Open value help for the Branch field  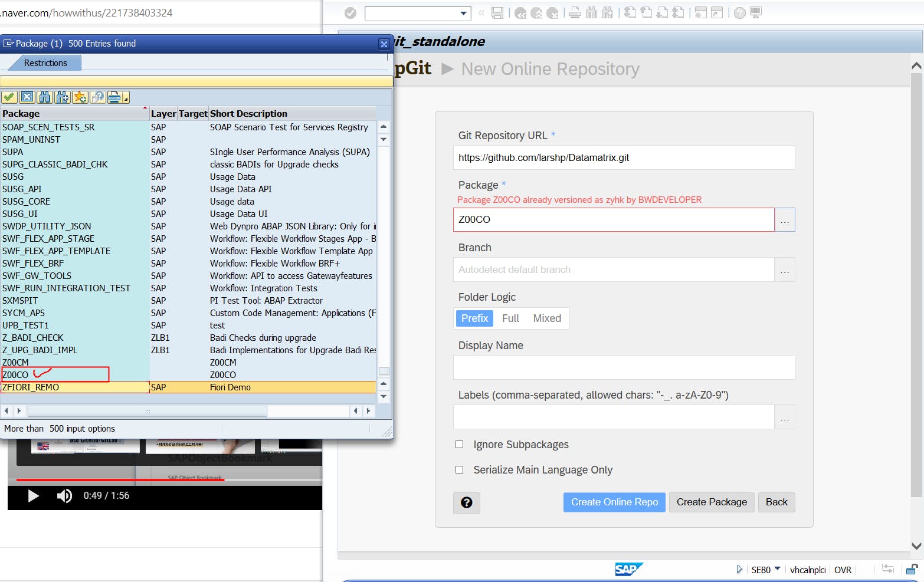coord(785,270)
